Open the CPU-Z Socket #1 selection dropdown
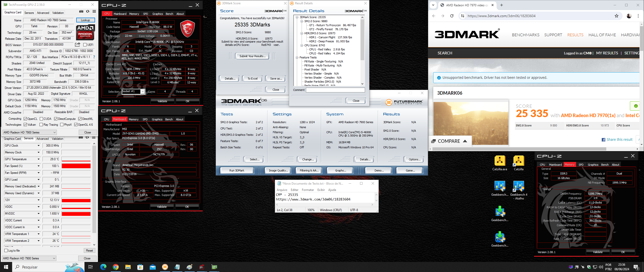Image resolution: width=644 pixels, height=272 pixels. (143, 92)
